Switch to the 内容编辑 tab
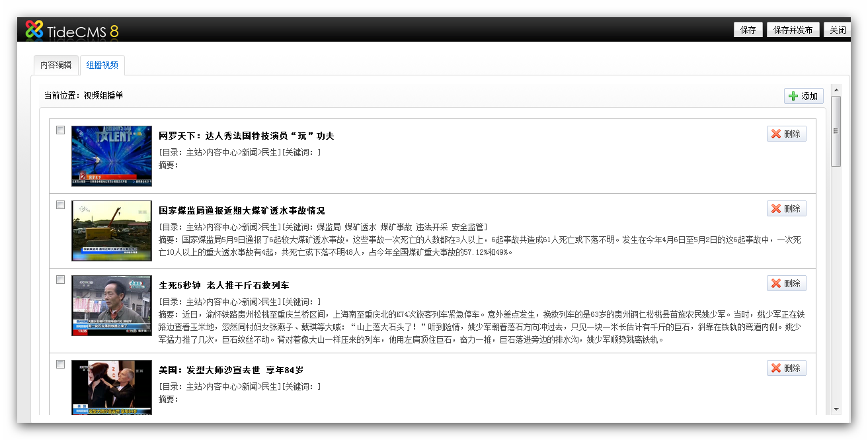The image size is (868, 440). click(x=56, y=65)
